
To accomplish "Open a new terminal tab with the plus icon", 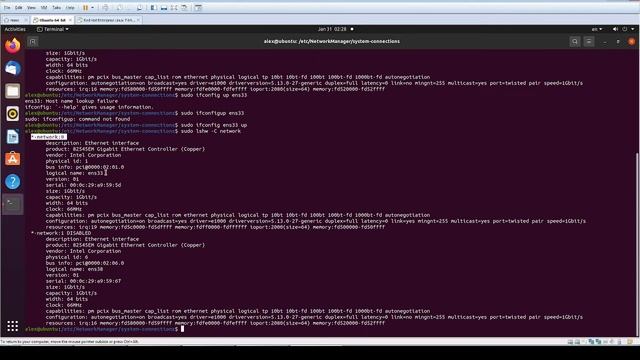I will [x=33, y=41].
